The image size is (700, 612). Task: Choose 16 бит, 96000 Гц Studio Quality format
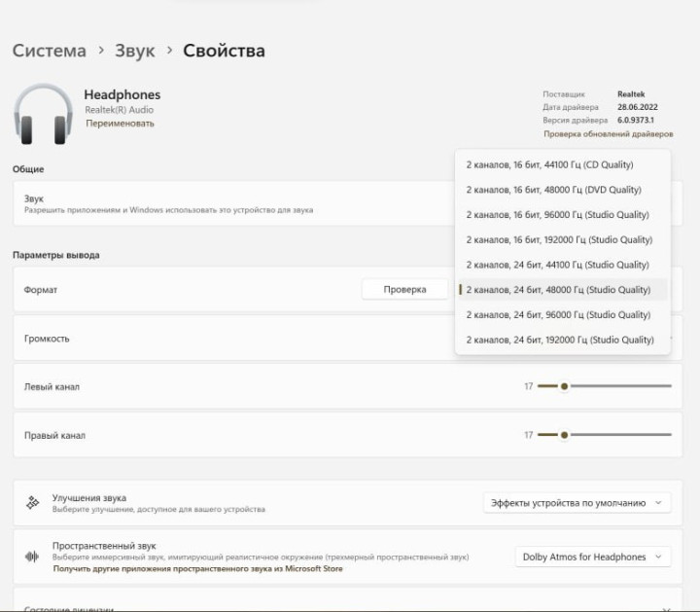point(557,215)
